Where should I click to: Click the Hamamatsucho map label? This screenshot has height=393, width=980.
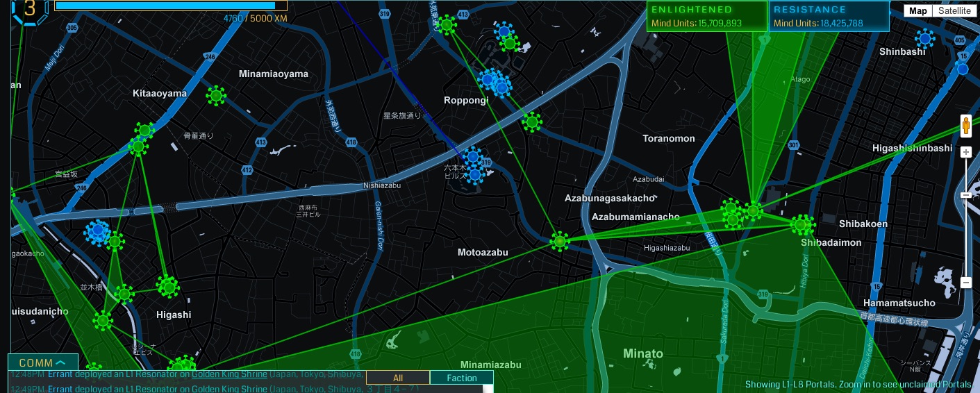pos(899,303)
